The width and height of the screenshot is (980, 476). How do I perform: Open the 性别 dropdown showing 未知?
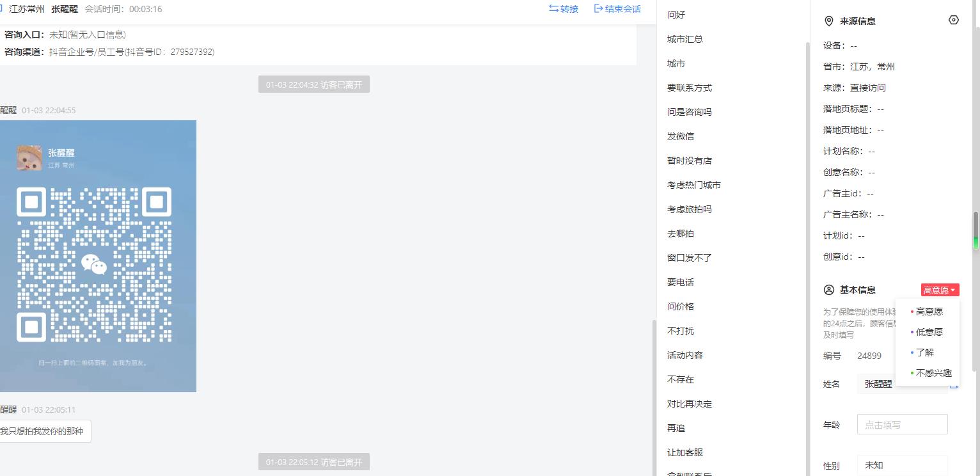pos(902,465)
